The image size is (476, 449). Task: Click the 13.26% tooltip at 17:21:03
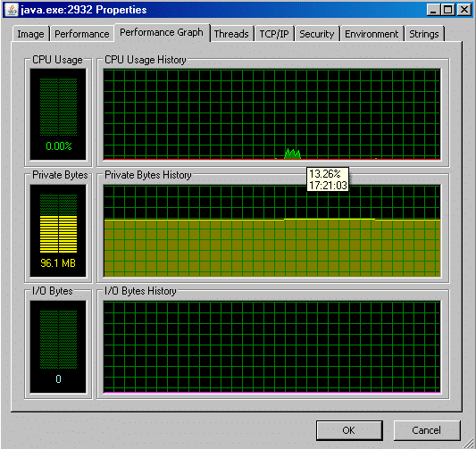pos(328,179)
